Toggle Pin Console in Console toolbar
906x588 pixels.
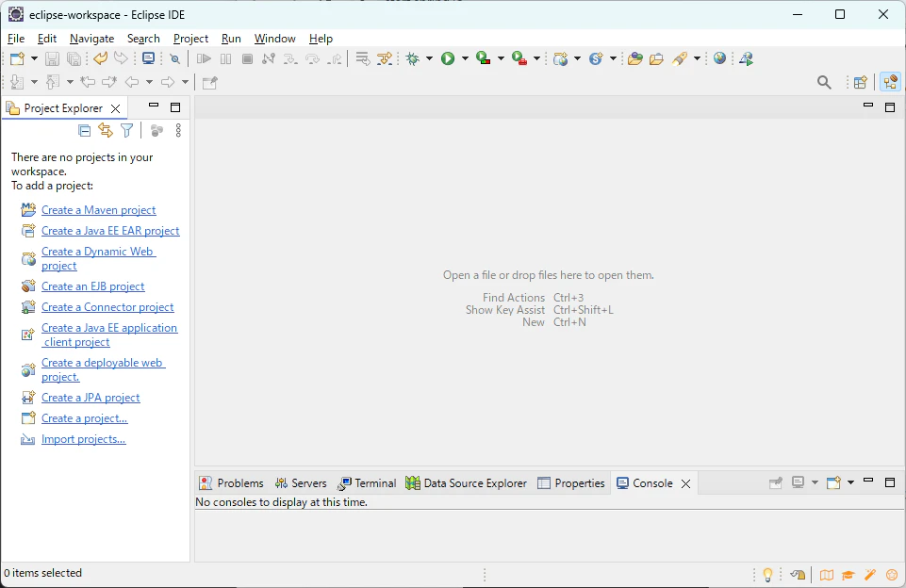click(775, 482)
